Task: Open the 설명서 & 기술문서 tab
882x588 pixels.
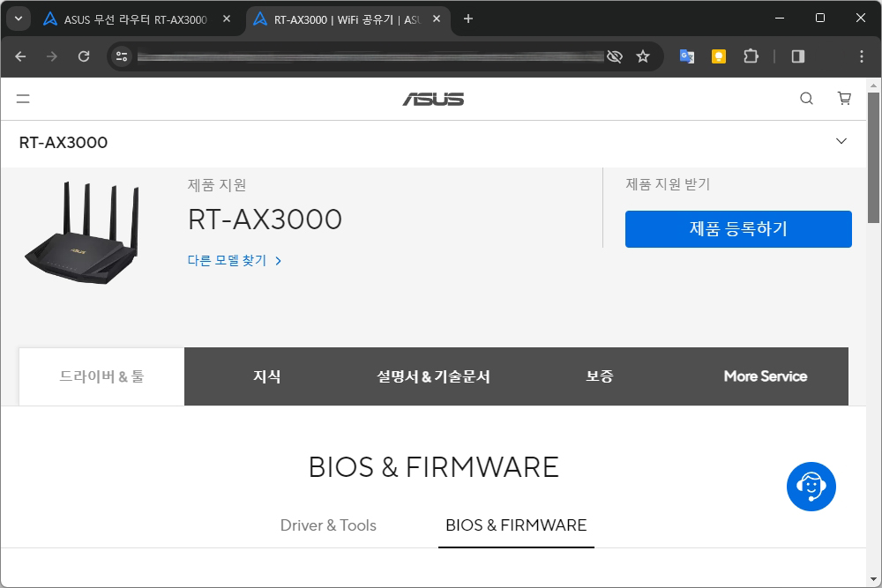Action: click(433, 376)
